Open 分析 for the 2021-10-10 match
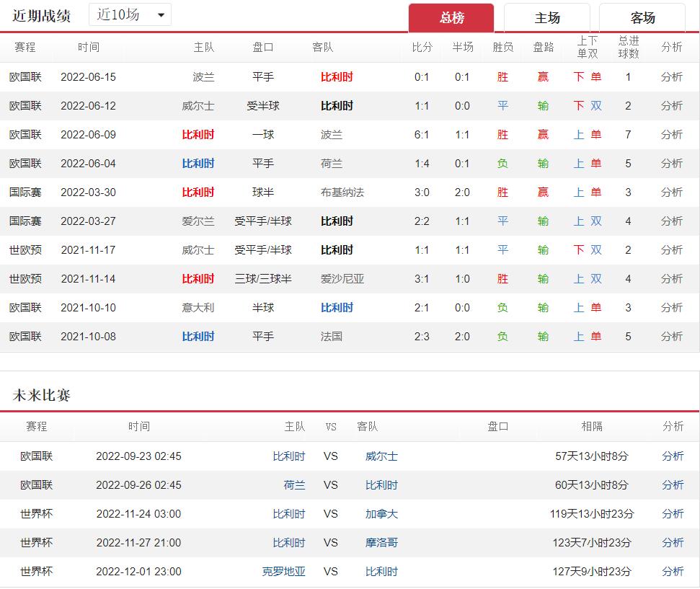700x589 pixels. [x=671, y=307]
